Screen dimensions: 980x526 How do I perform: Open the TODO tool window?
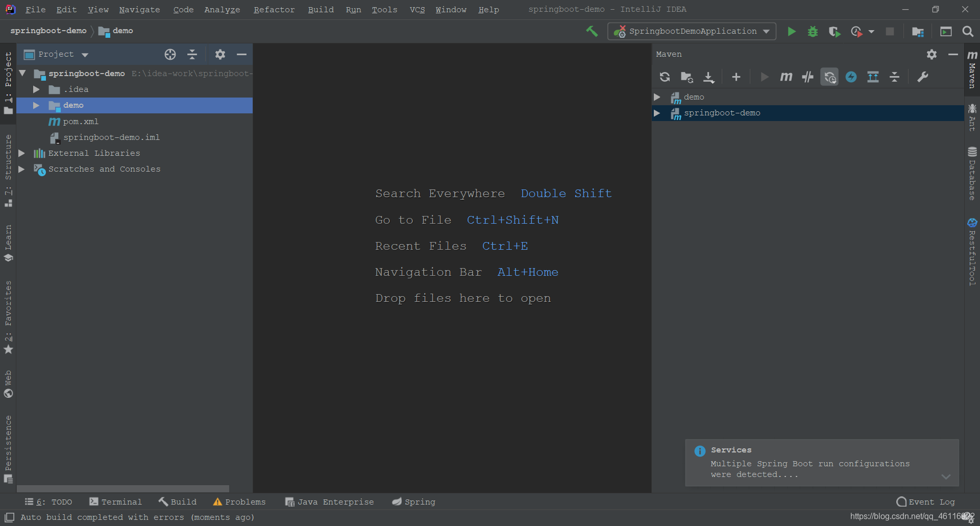coord(48,502)
